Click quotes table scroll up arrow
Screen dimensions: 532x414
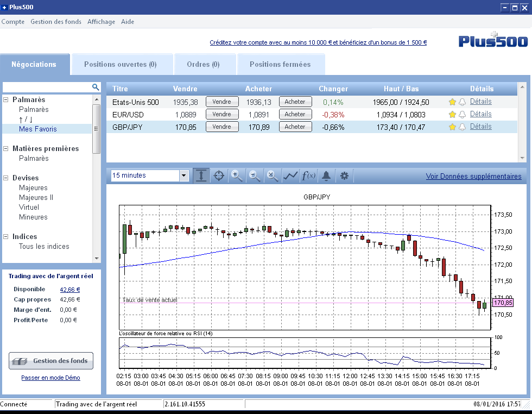click(x=522, y=87)
